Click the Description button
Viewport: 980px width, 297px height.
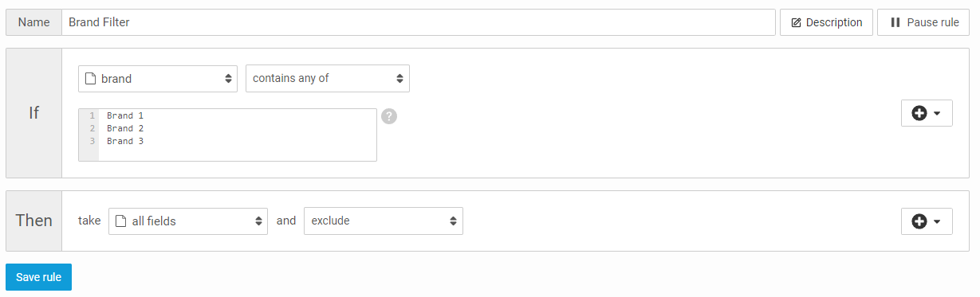point(826,22)
